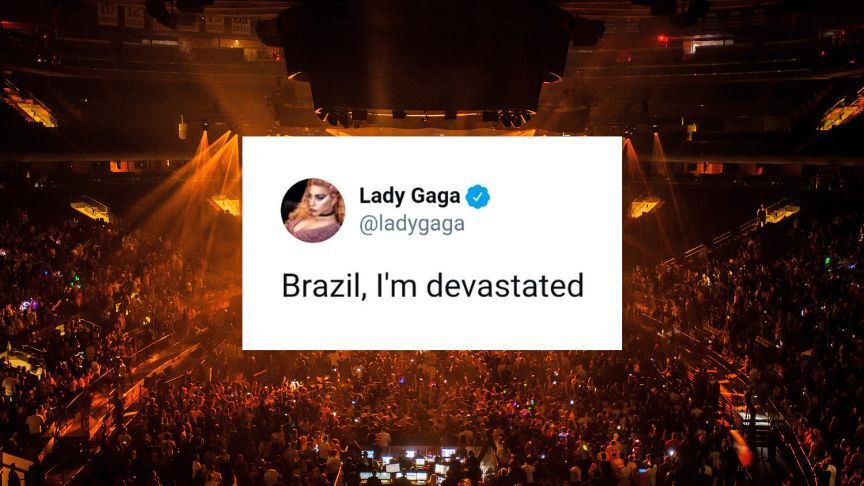
Task: Click the lit upper-left seating section
Action: (x=30, y=107)
